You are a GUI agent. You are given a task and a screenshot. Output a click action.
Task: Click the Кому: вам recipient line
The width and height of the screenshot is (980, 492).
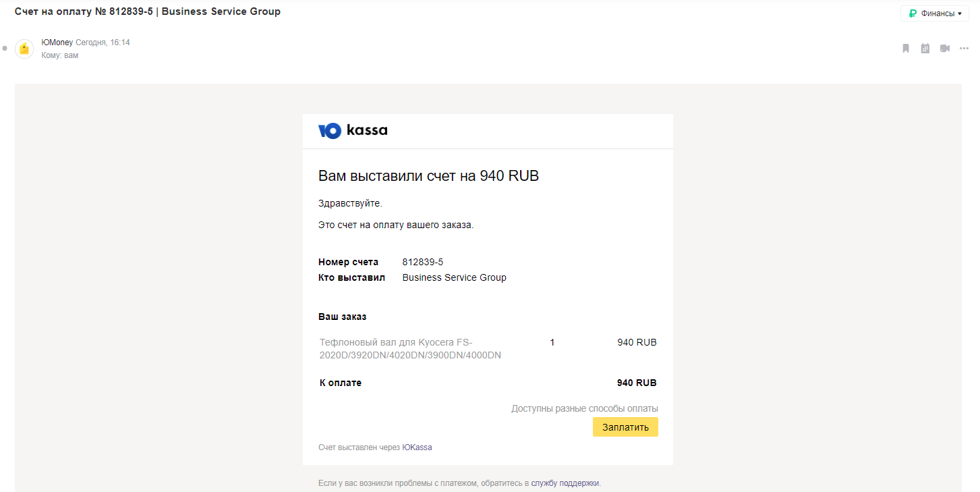(x=60, y=55)
